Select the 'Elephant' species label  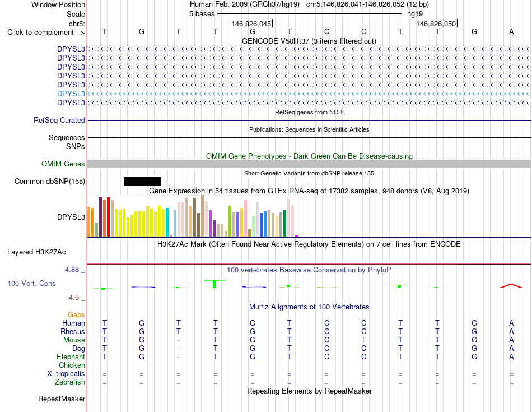coord(71,357)
